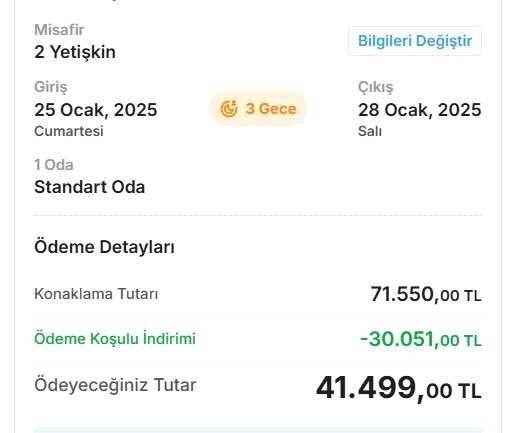Click the 71.550,00 TL accommodation amount
Screen dimensions: 509x433
click(x=426, y=294)
